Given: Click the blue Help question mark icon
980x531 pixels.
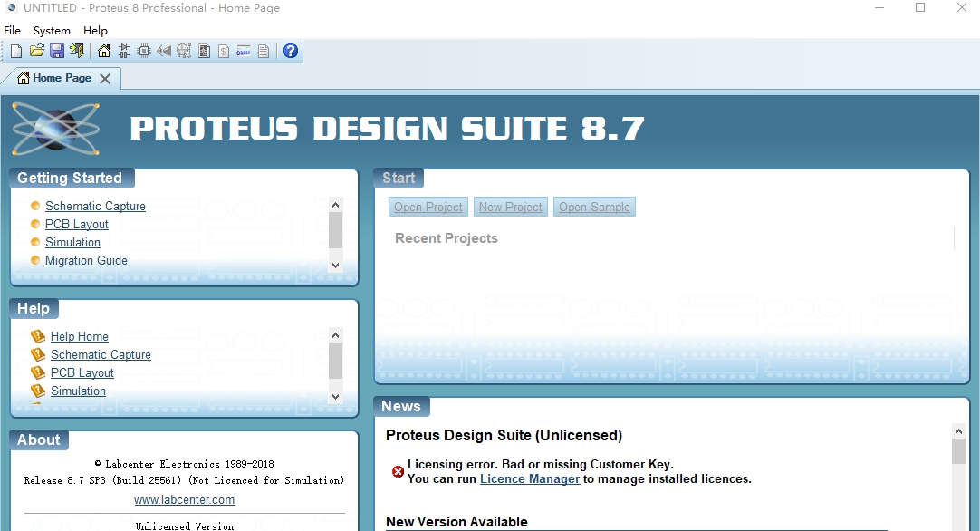Looking at the screenshot, I should (x=290, y=51).
